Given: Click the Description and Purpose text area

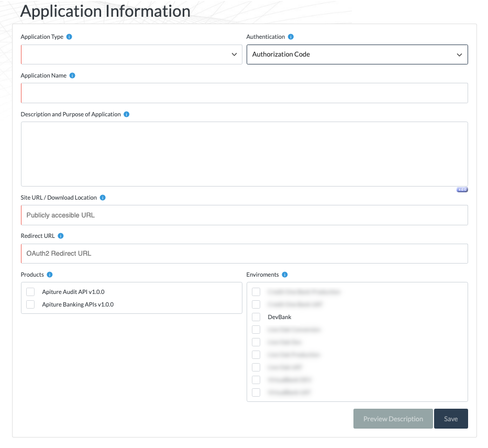Looking at the screenshot, I should tap(244, 154).
